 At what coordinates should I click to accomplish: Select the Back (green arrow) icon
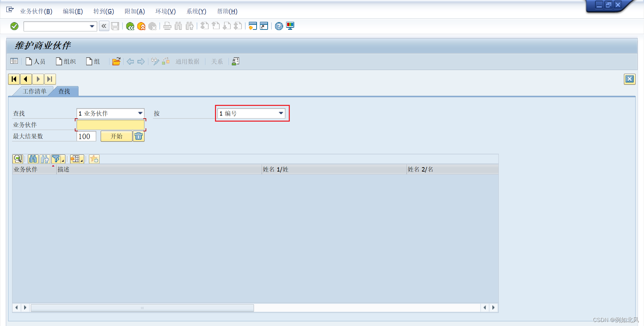pos(130,26)
